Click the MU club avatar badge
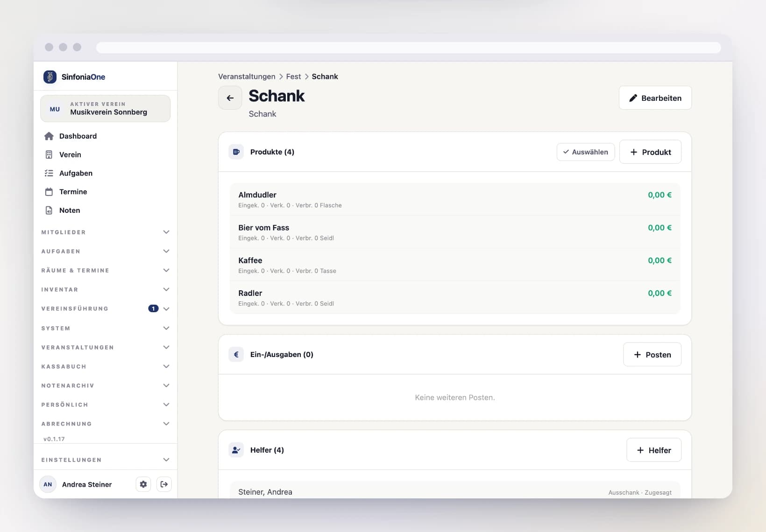This screenshot has width=766, height=532. [55, 109]
